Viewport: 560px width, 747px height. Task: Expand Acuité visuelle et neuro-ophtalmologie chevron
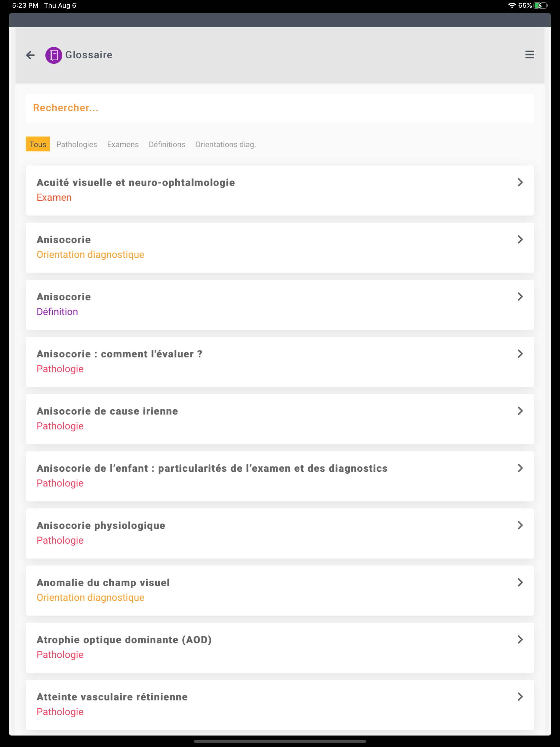(520, 182)
